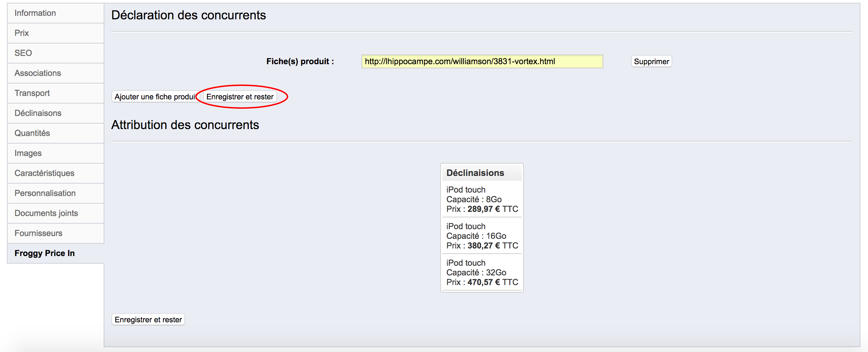
Task: Switch to the Prix tab
Action: pos(56,33)
